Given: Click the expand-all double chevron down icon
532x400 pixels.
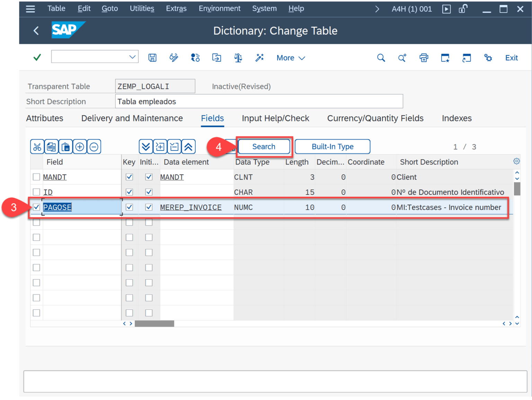Looking at the screenshot, I should [x=146, y=147].
